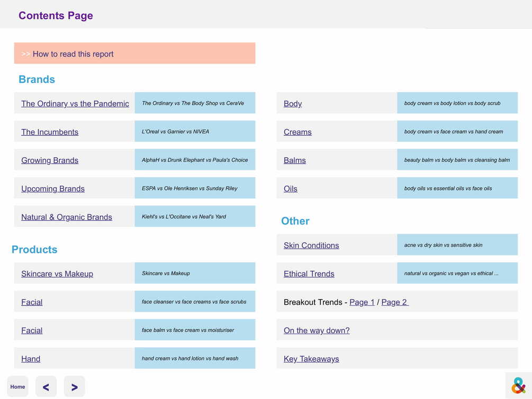Open 'How to read this report' banner
This screenshot has width=532, height=399.
pyautogui.click(x=134, y=53)
